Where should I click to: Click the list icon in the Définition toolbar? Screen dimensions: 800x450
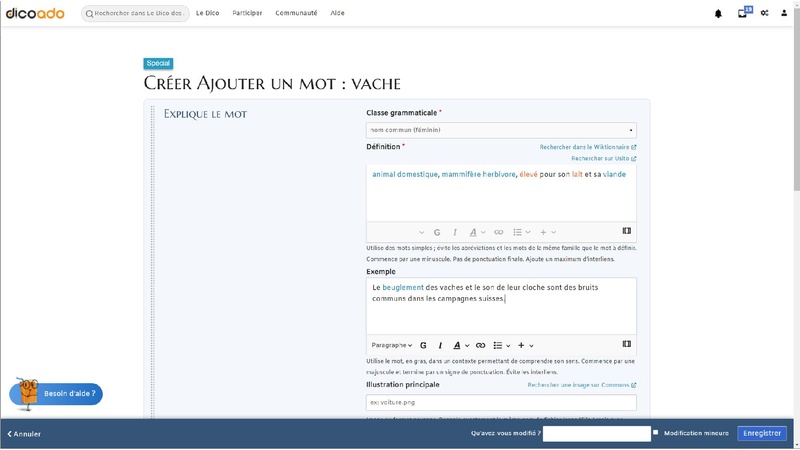[517, 232]
